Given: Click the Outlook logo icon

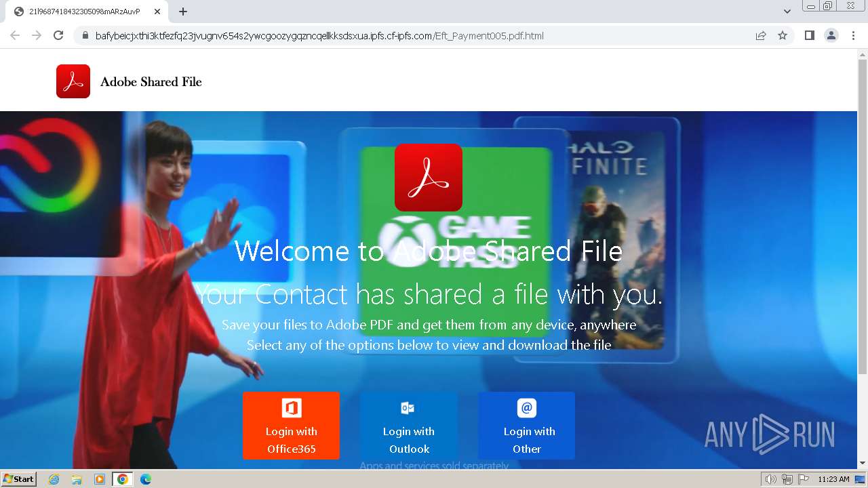Looking at the screenshot, I should click(408, 408).
